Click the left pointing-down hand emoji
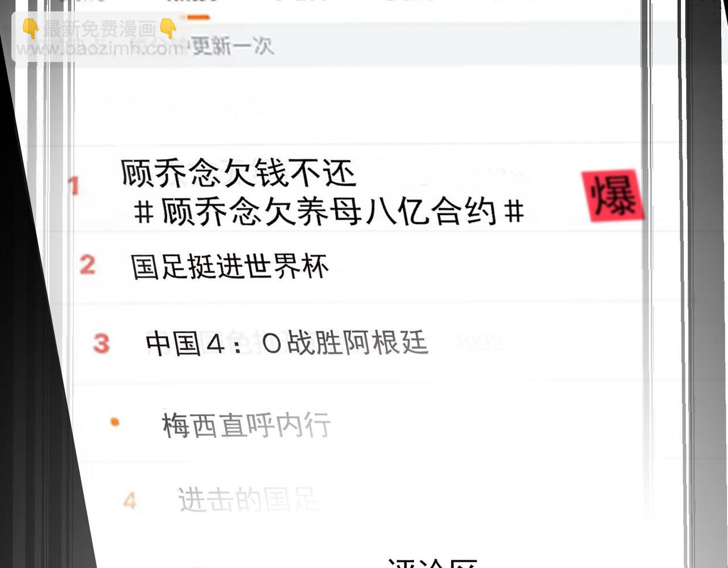 pyautogui.click(x=31, y=28)
